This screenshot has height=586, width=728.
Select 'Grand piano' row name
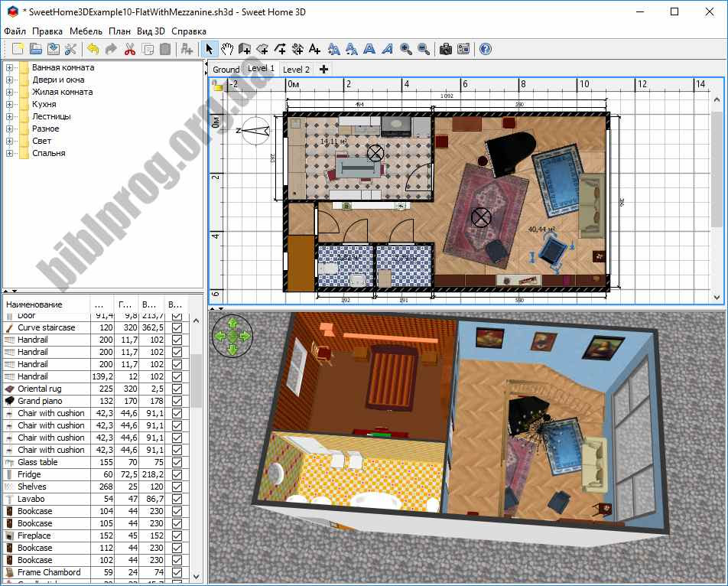40,401
